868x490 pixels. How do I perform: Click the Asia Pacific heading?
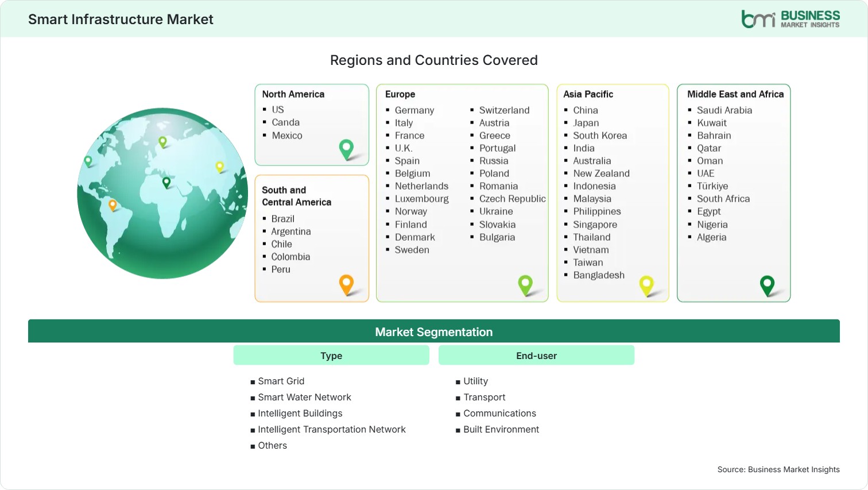click(588, 94)
